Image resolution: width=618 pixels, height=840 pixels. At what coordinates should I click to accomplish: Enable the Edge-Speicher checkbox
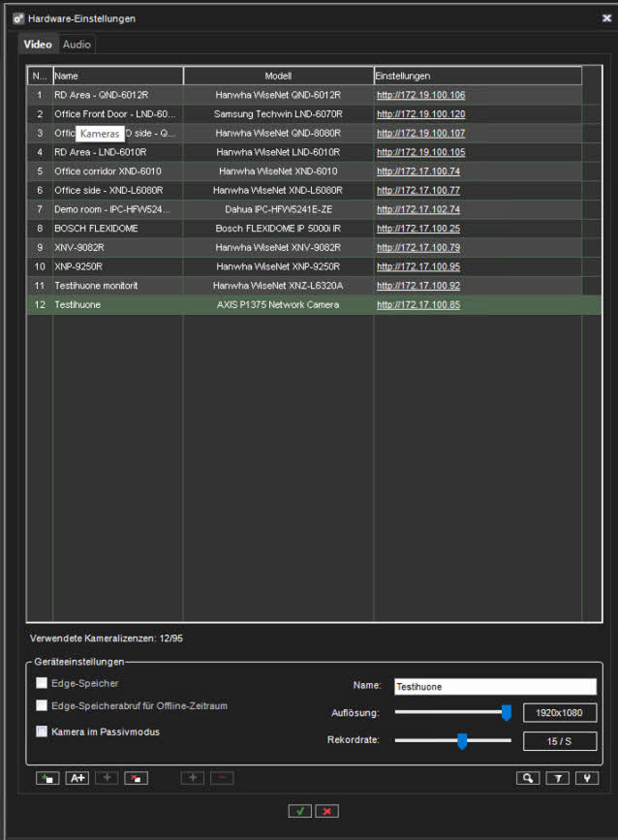point(42,683)
